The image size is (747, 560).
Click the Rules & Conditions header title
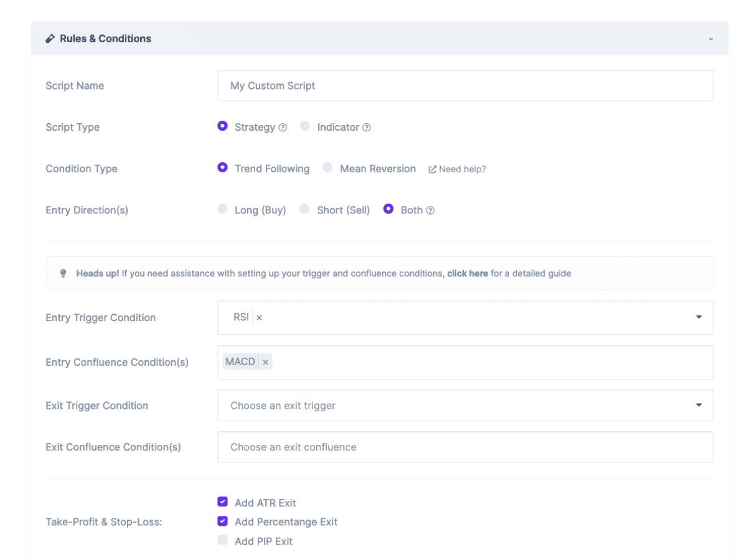click(105, 39)
